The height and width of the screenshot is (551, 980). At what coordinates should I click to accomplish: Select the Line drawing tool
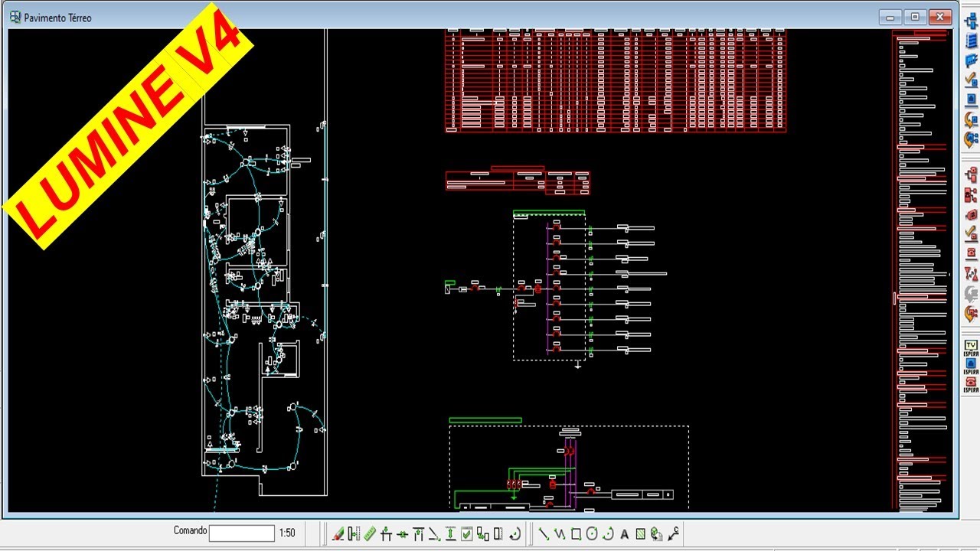[x=544, y=533]
